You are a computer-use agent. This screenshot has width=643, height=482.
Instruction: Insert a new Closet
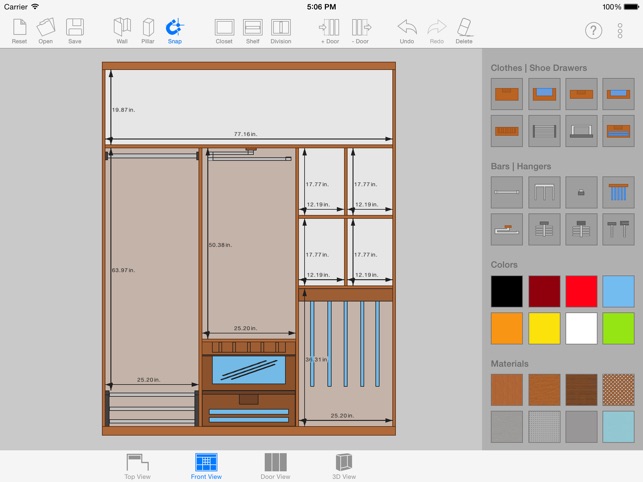(224, 31)
